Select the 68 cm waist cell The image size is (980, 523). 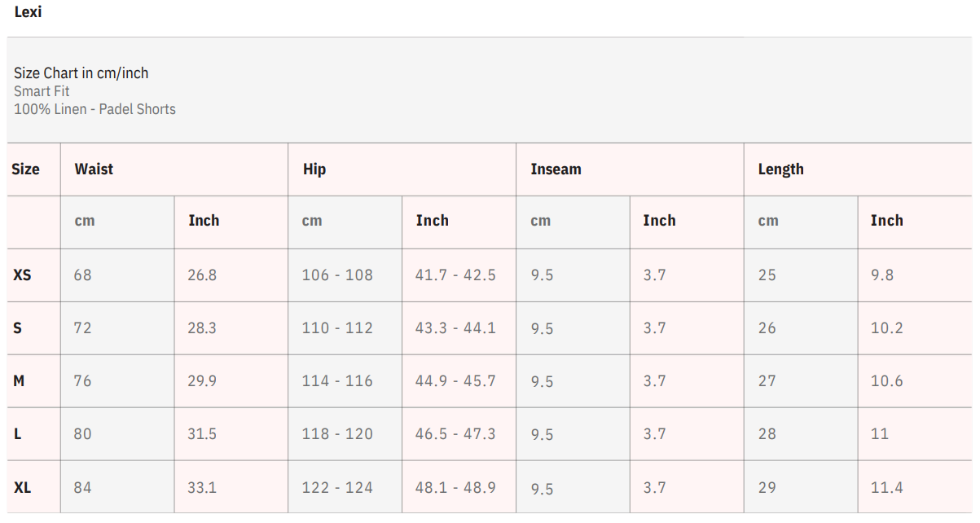82,275
